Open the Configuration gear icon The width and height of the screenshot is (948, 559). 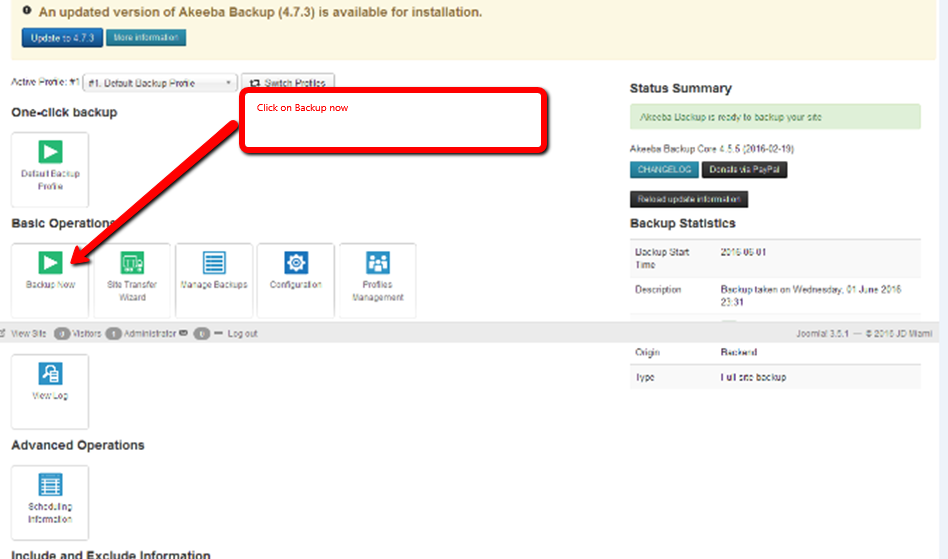pos(296,263)
